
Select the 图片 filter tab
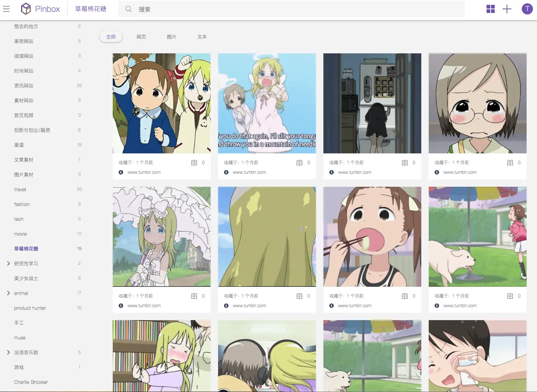pos(172,37)
